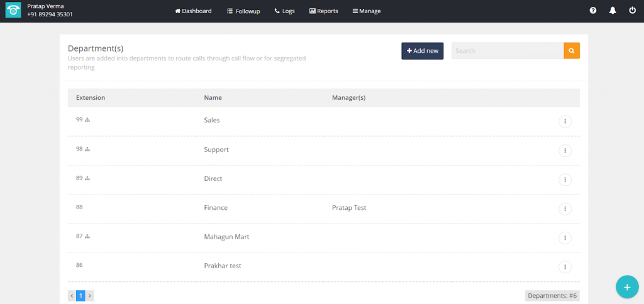
Task: Select page 1 in pagination
Action: 81,296
